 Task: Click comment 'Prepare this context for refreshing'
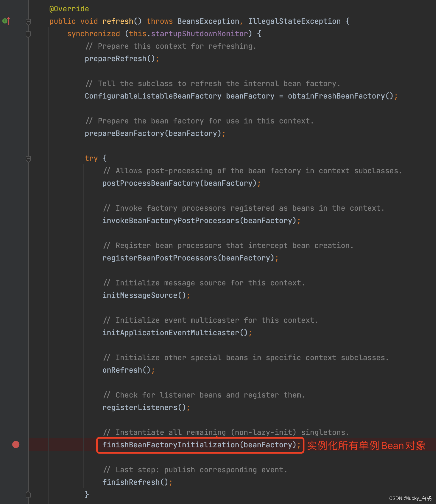click(171, 46)
